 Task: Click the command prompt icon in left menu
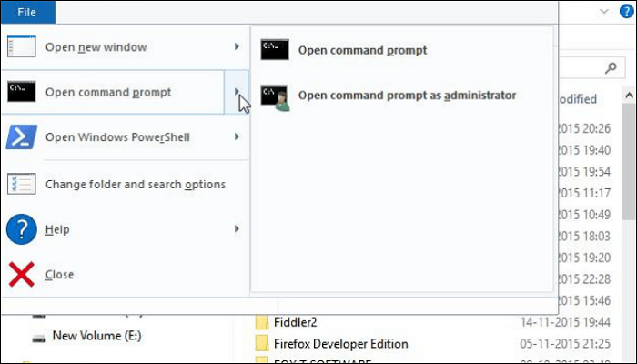(21, 91)
